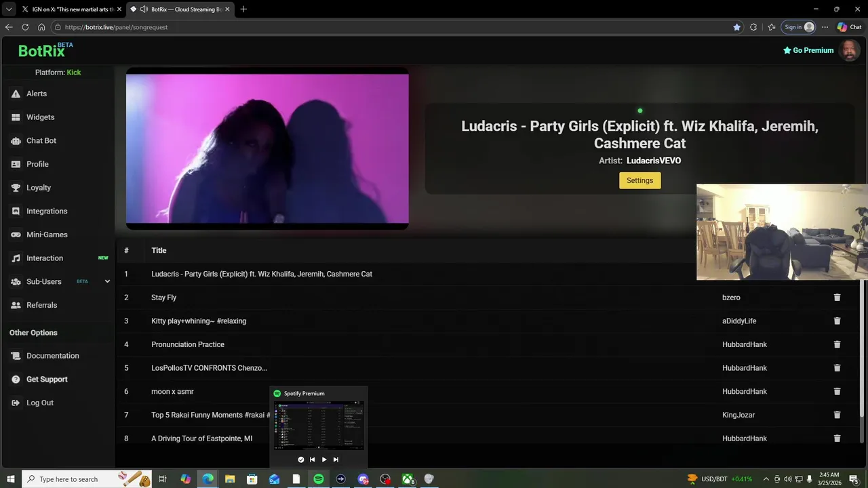
Task: Show hidden system tray icons
Action: pos(766,479)
